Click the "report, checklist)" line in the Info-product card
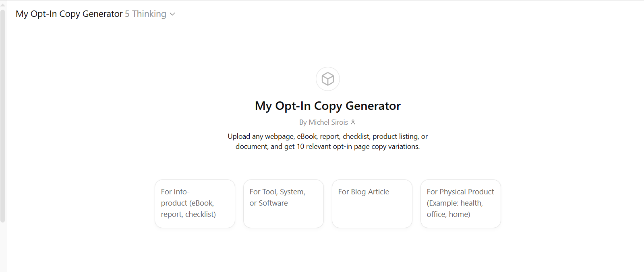Viewport: 644px width, 272px height. click(x=188, y=214)
